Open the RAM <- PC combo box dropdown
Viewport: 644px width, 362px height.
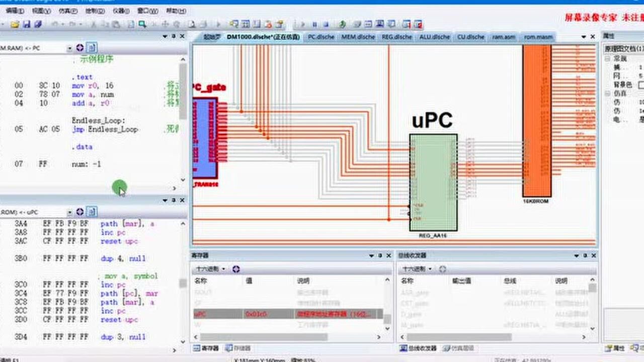pyautogui.click(x=69, y=48)
